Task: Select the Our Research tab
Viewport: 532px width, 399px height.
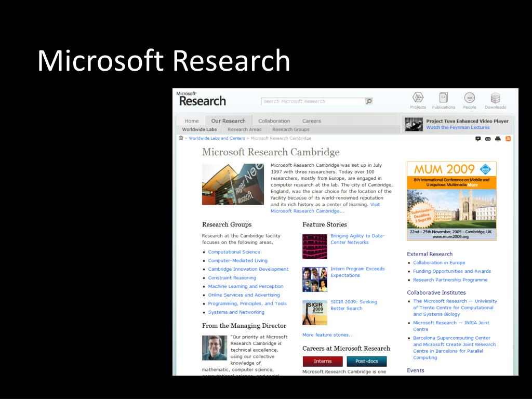Action: coord(229,121)
